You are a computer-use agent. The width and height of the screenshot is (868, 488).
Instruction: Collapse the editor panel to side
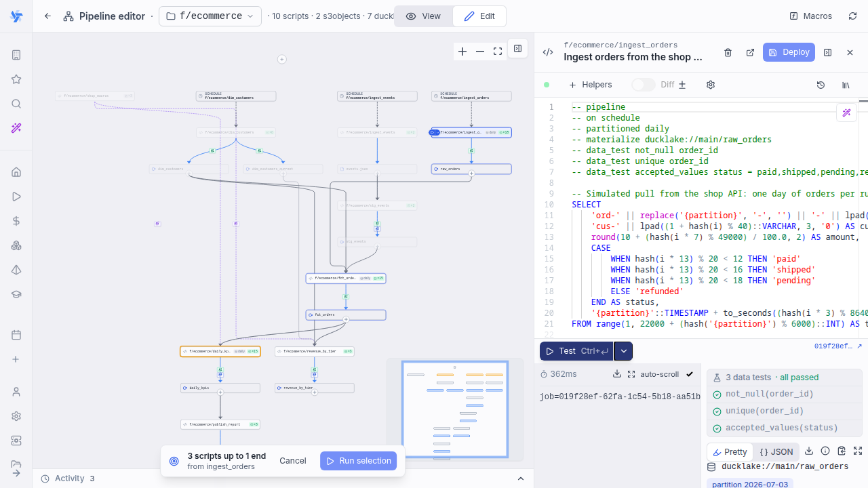(x=827, y=52)
